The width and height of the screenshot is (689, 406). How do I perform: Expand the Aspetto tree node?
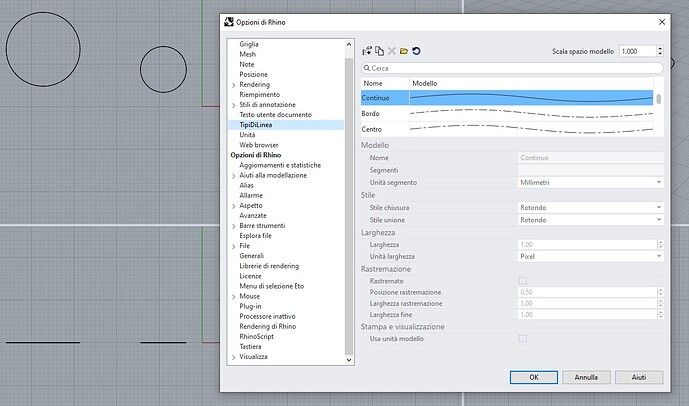click(234, 206)
